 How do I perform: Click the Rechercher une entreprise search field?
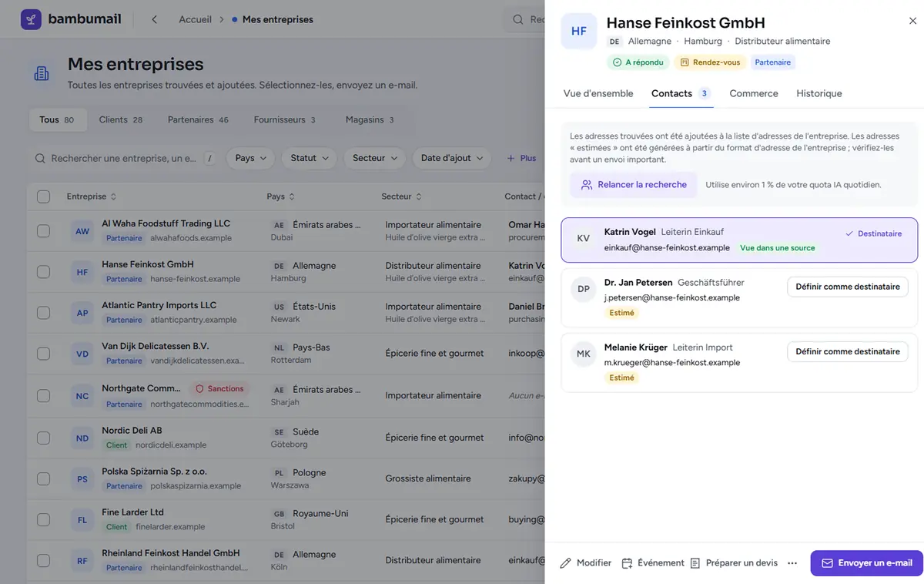click(x=125, y=158)
